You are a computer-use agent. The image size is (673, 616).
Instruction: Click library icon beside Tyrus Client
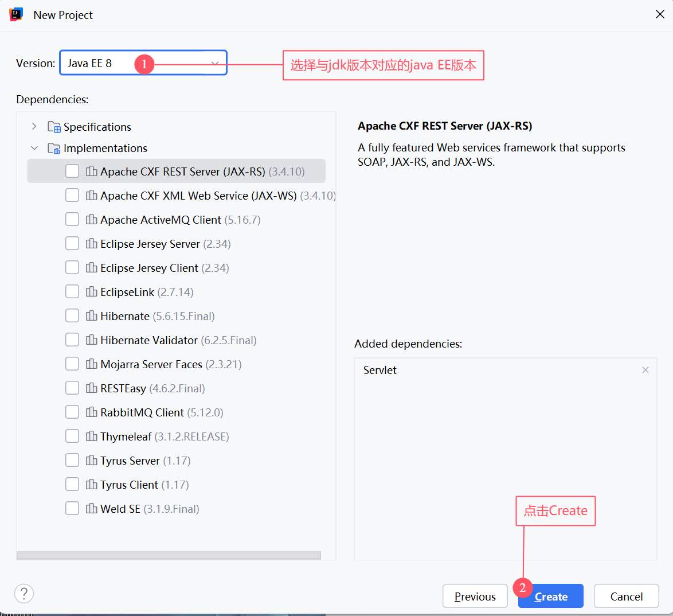point(91,484)
